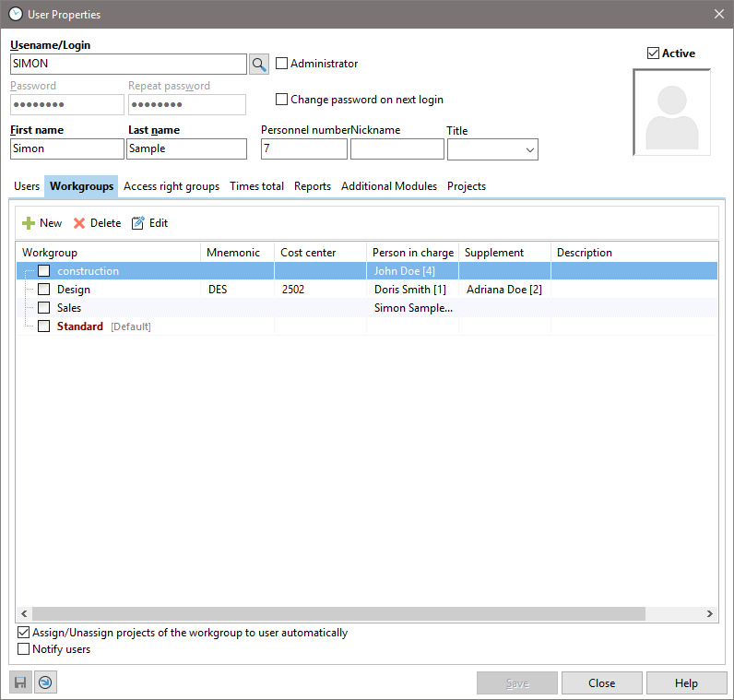Image resolution: width=734 pixels, height=700 pixels.
Task: Click the Help button
Action: tap(686, 683)
